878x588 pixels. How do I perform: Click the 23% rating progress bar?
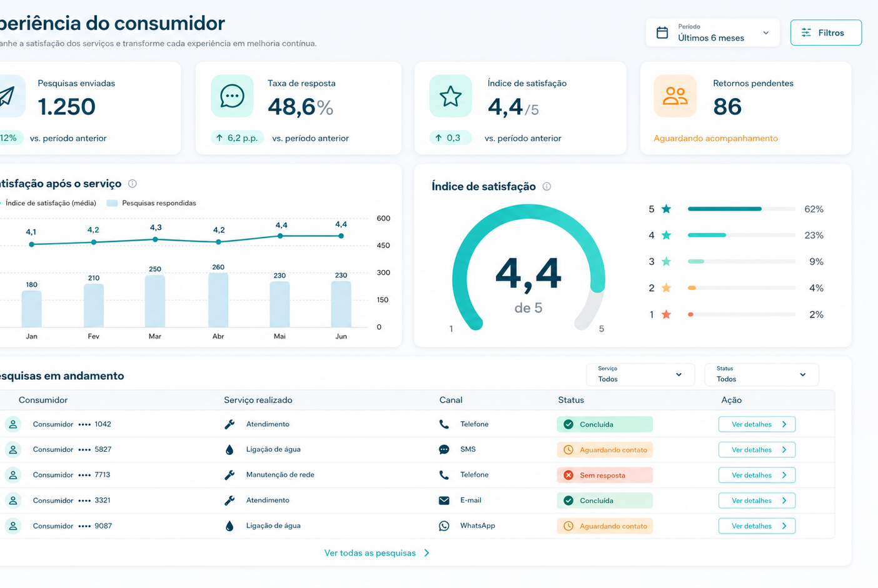742,235
